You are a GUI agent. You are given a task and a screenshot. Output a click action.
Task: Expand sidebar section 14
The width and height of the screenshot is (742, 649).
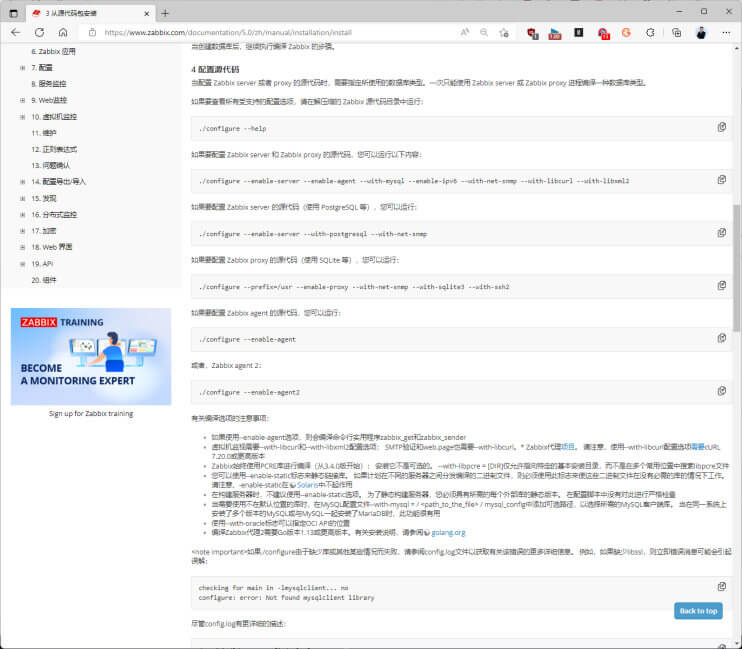click(22, 182)
